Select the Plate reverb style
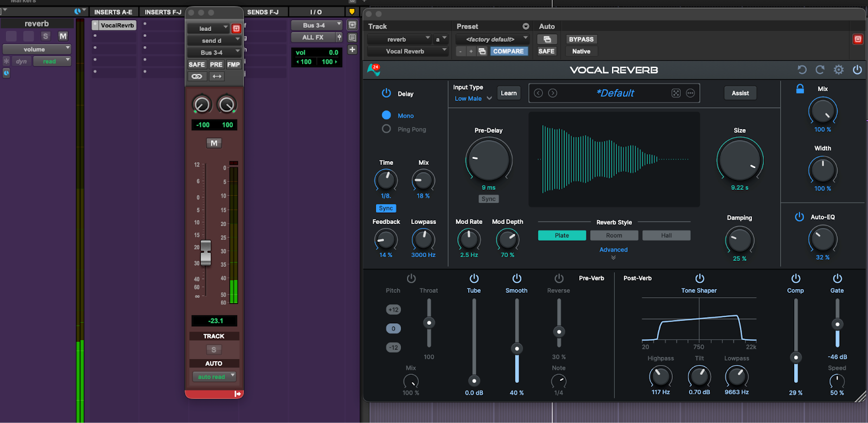The width and height of the screenshot is (868, 423). click(562, 235)
